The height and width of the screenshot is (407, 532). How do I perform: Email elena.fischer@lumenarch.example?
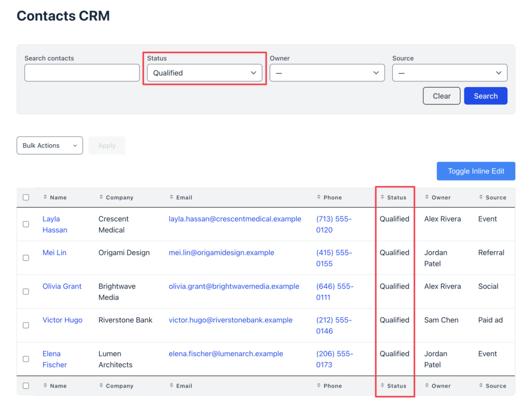click(x=225, y=354)
